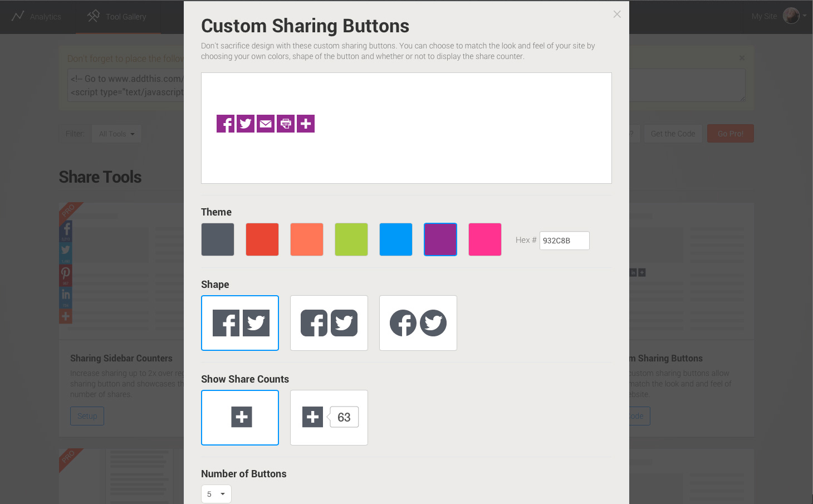
Task: Click the purple Facebook share button in preview
Action: coord(226,124)
